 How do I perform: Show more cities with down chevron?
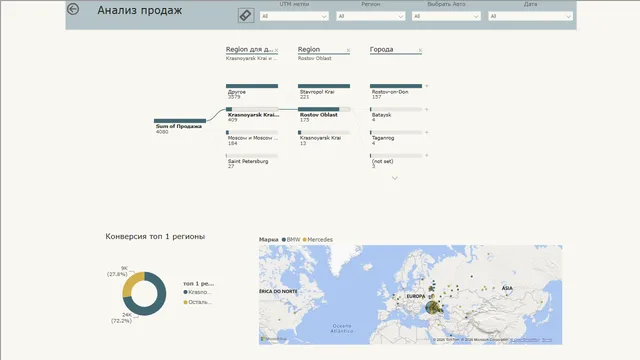395,178
